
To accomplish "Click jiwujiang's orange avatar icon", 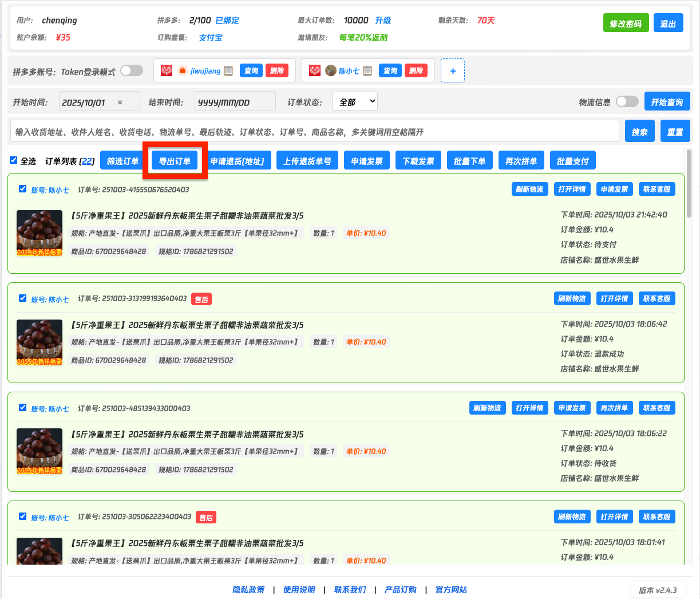I will 183,71.
